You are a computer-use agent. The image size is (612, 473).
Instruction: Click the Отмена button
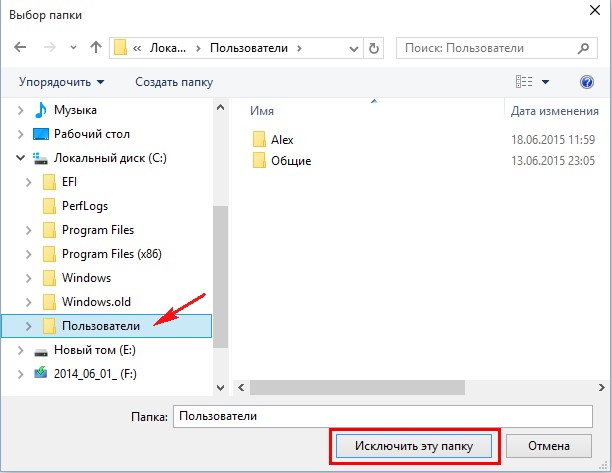point(549,446)
